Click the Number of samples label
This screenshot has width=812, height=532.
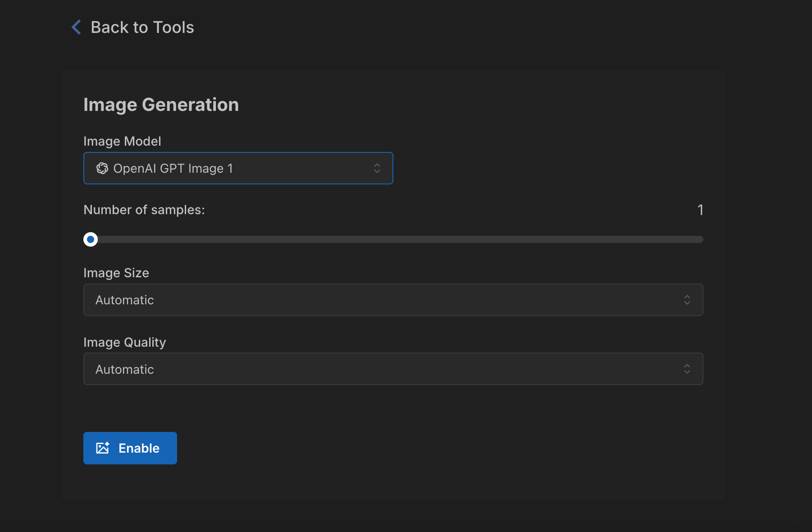144,210
